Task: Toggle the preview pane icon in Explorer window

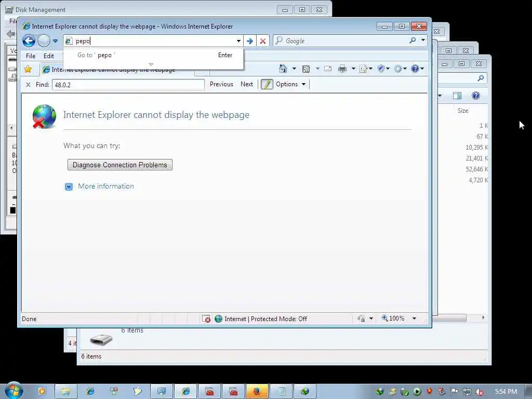Action: (457, 96)
